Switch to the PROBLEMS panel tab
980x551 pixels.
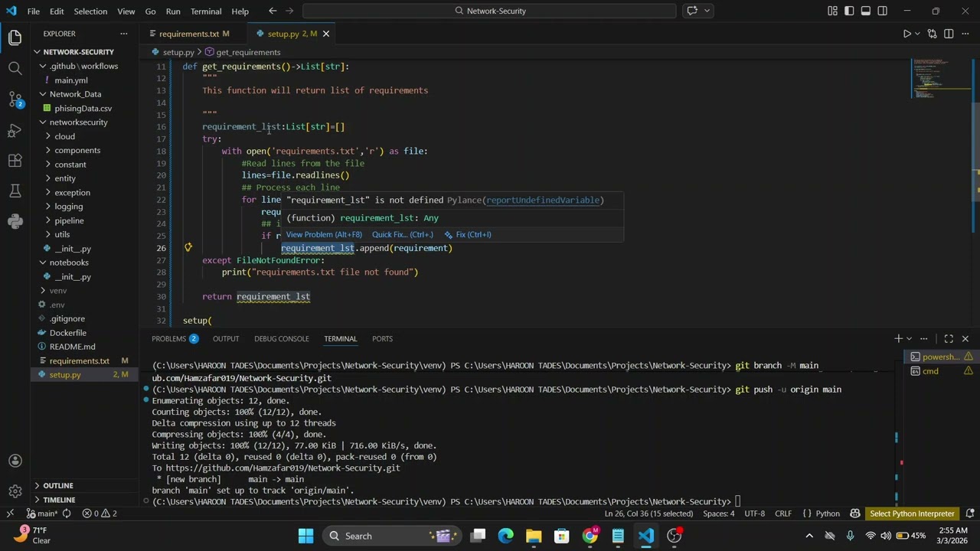coord(175,338)
